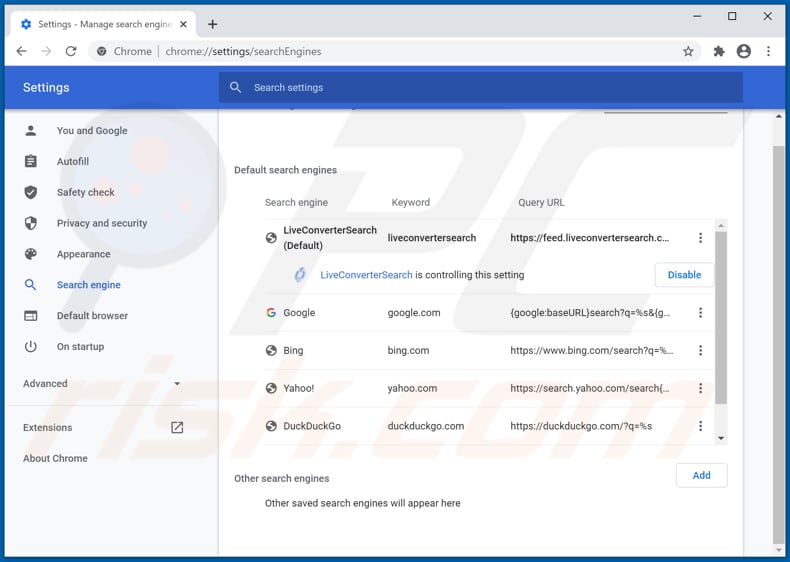Open the Autofill section
Screen dimensions: 790x562
pyautogui.click(x=73, y=162)
